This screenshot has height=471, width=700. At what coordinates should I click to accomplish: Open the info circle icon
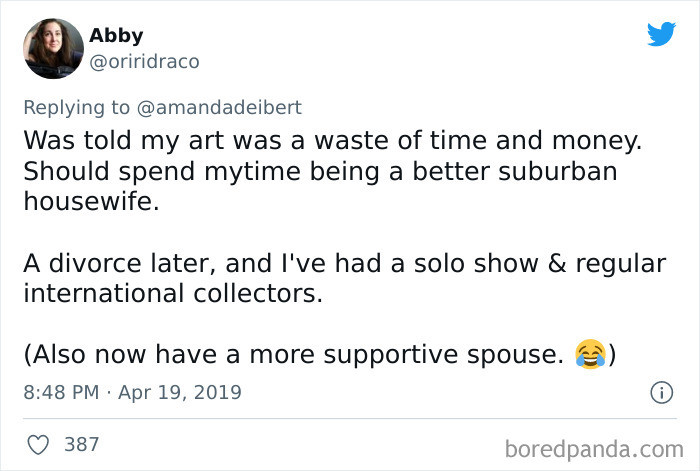(x=661, y=392)
